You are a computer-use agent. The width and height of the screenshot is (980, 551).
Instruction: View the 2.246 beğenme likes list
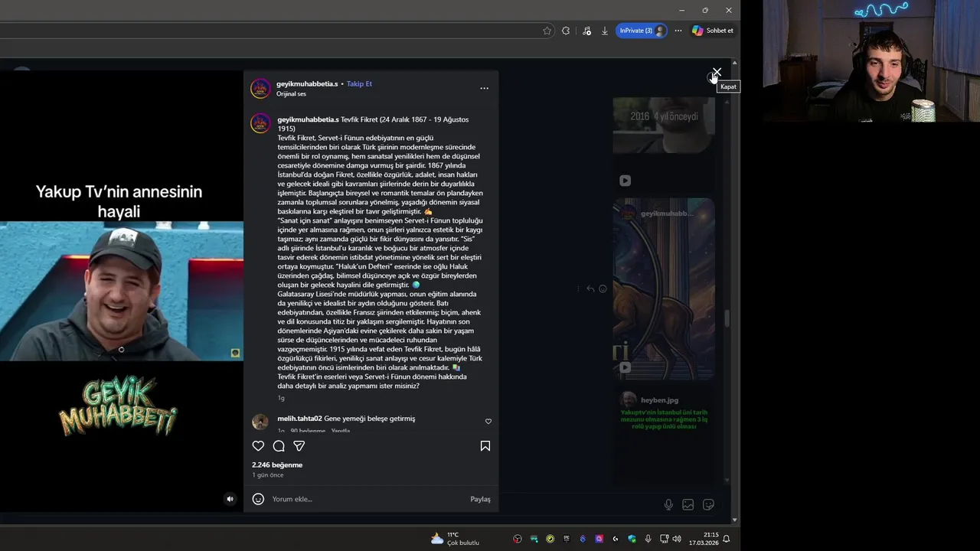277,465
